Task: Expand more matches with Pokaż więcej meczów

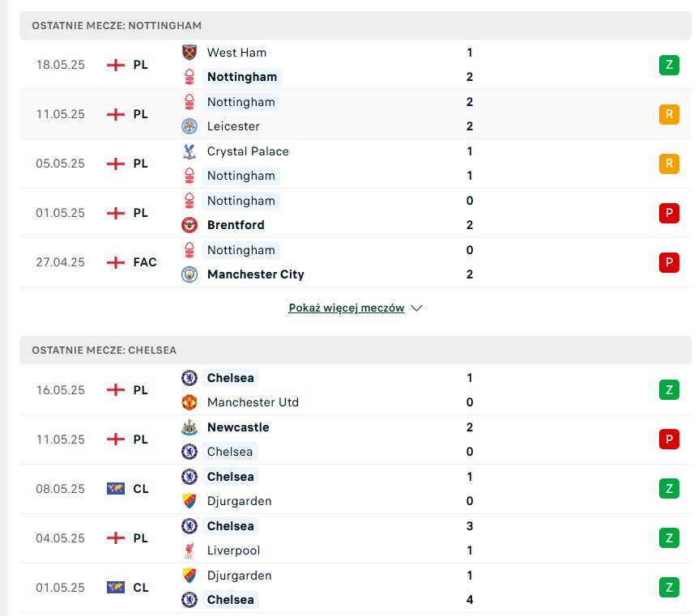Action: 347,308
